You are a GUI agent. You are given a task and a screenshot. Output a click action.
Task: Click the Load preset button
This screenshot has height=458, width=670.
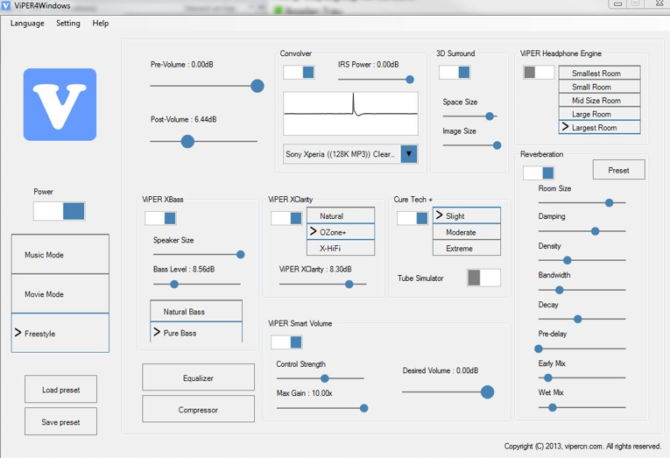tap(61, 390)
